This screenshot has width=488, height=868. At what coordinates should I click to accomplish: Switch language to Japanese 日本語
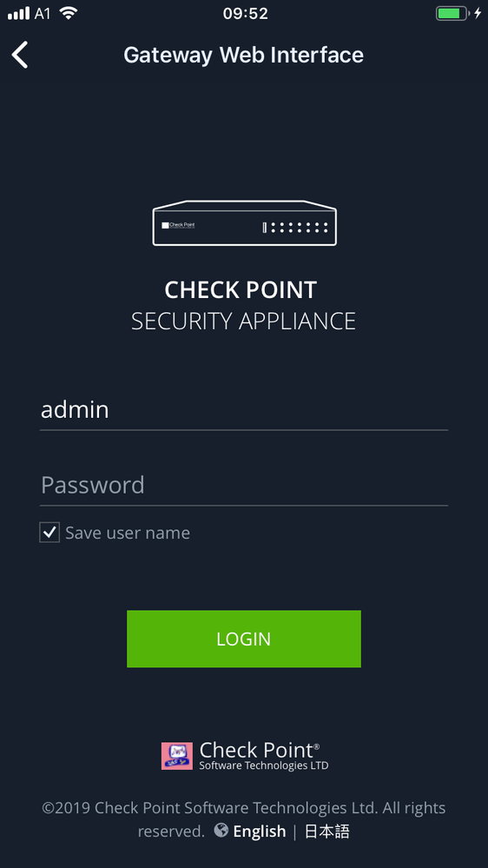[327, 831]
